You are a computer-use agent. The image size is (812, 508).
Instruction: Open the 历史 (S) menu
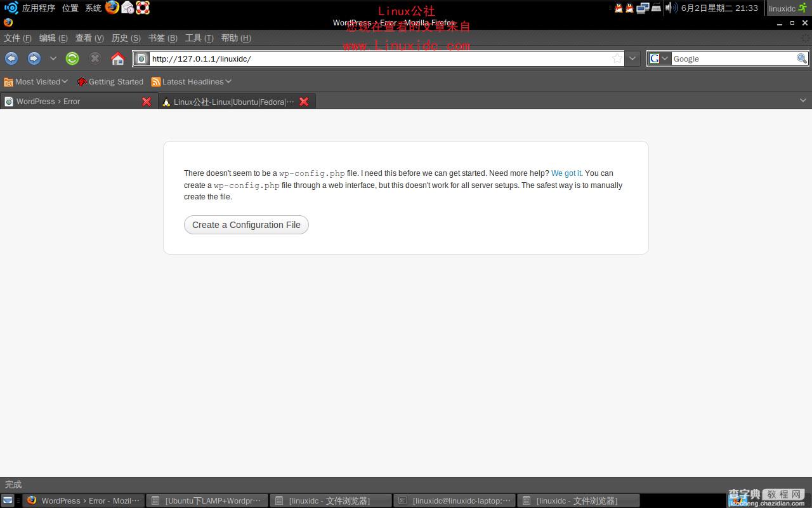pos(126,38)
